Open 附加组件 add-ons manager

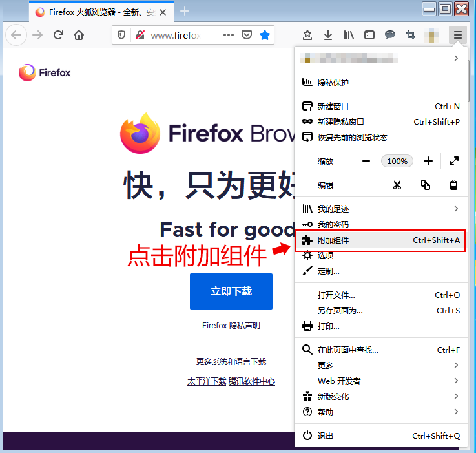380,240
